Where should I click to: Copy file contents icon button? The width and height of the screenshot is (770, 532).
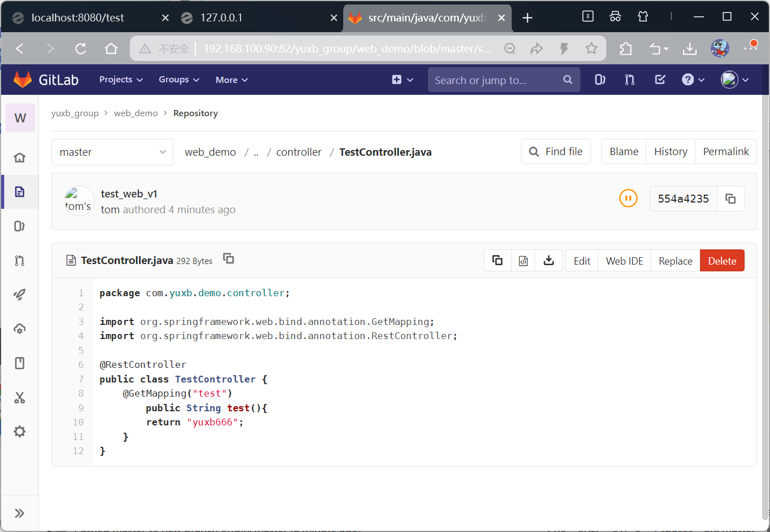[497, 261]
